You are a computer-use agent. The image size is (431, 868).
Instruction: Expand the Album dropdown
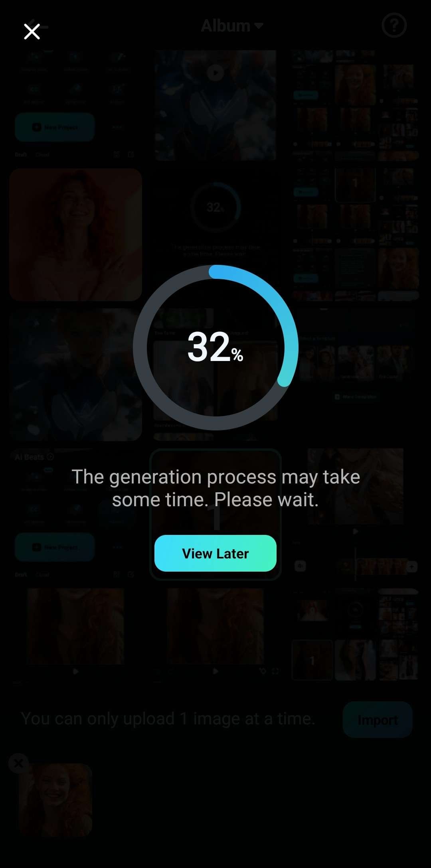click(x=232, y=26)
